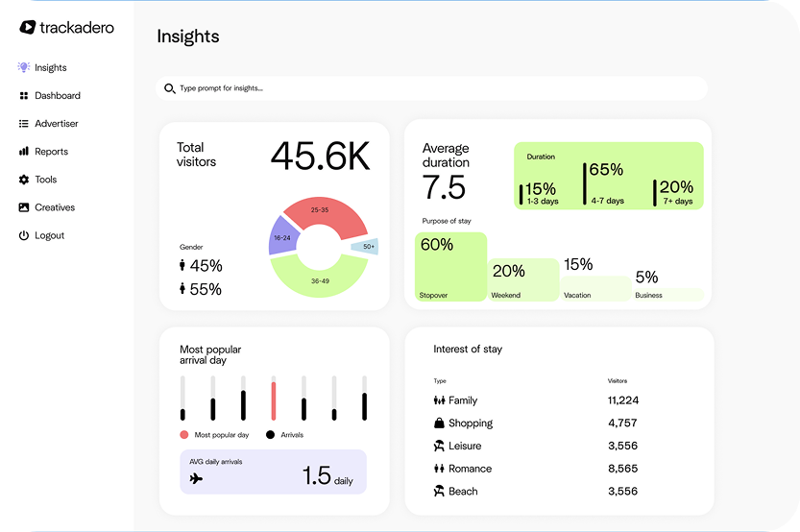Click the Creatives image icon
The height and width of the screenshot is (532, 800).
[24, 207]
